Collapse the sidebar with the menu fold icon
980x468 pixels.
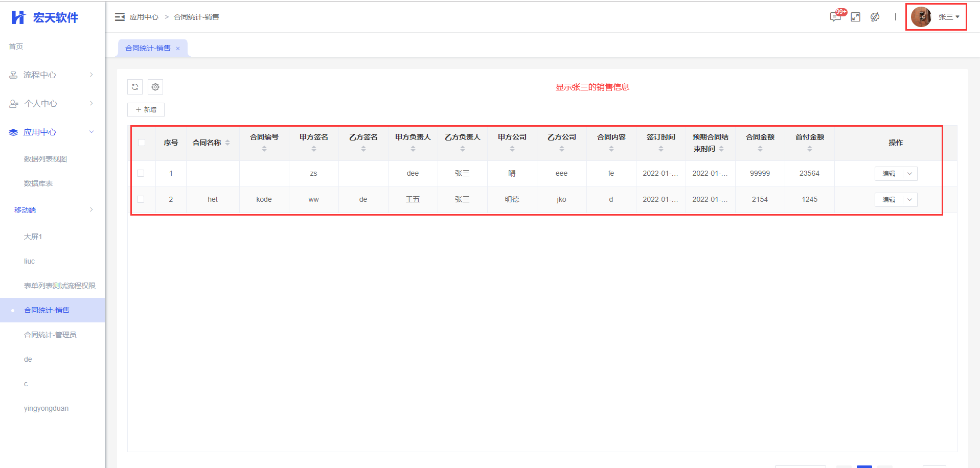pyautogui.click(x=120, y=17)
